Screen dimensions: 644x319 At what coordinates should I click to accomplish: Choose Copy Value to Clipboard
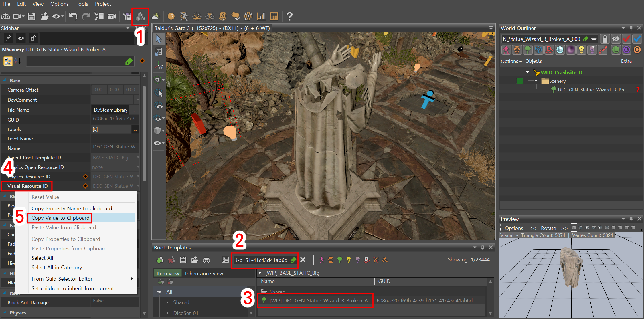click(60, 218)
